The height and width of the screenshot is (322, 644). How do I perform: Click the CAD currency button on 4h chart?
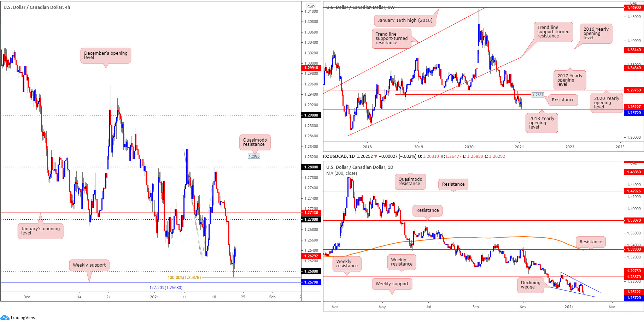pos(311,7)
